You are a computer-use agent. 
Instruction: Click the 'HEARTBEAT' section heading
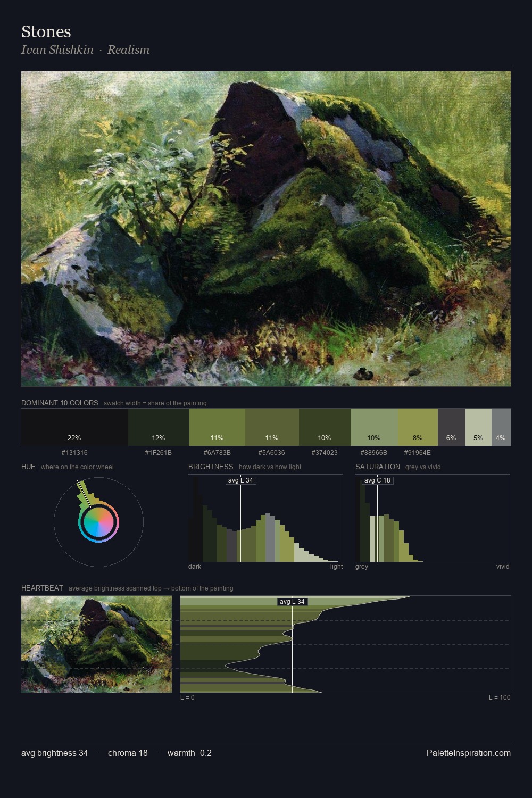tap(42, 588)
